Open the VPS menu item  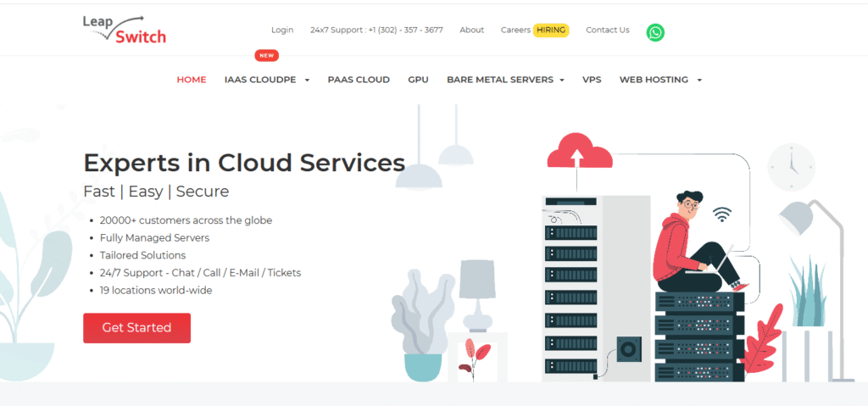592,80
